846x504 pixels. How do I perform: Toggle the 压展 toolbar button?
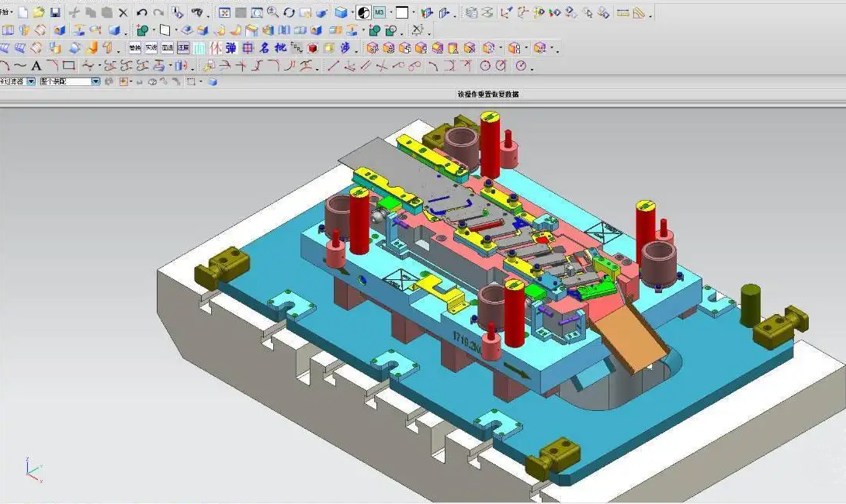[x=184, y=48]
